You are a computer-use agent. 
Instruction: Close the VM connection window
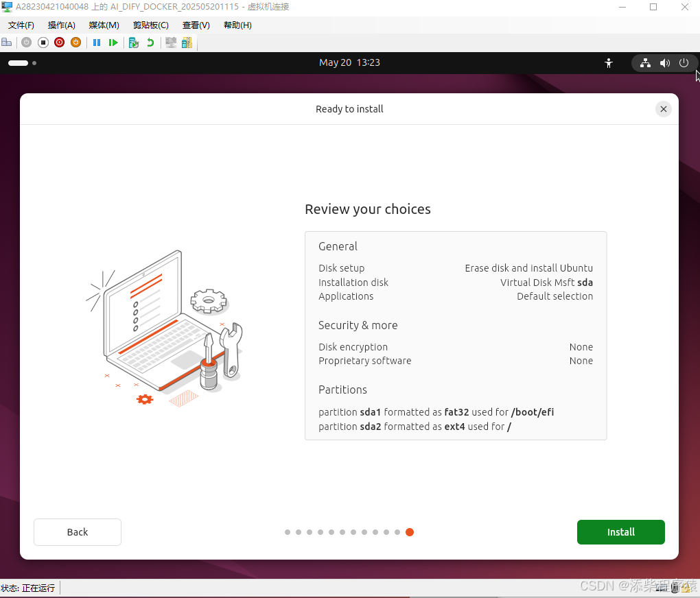click(684, 7)
